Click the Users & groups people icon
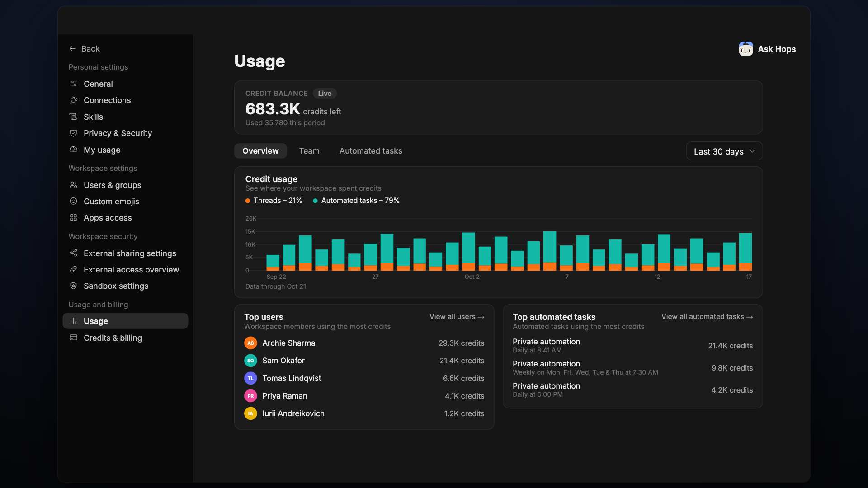 [73, 185]
